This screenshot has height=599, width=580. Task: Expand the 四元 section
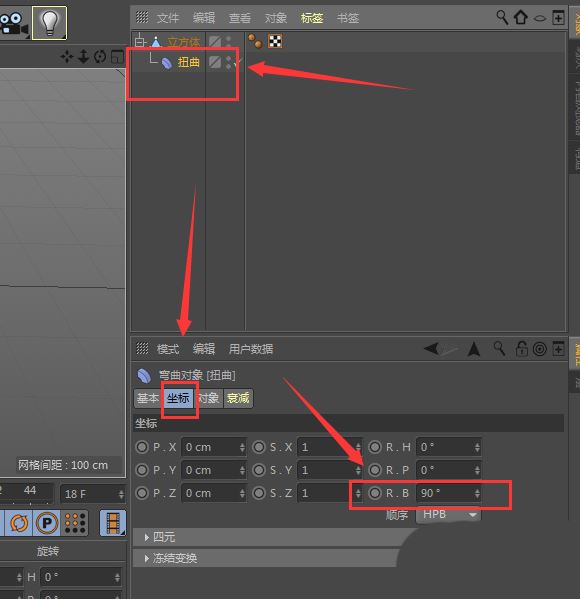coord(164,537)
